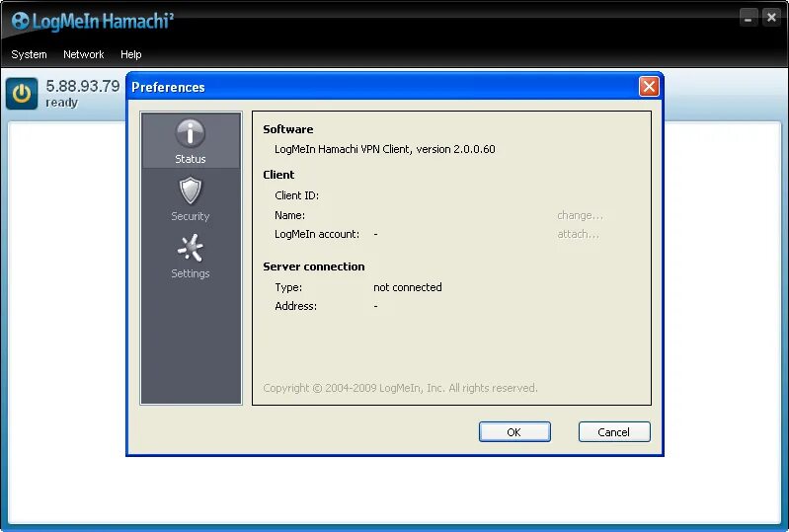Screen dimensions: 789x532
Task: Open the Help menu
Action: [x=130, y=54]
